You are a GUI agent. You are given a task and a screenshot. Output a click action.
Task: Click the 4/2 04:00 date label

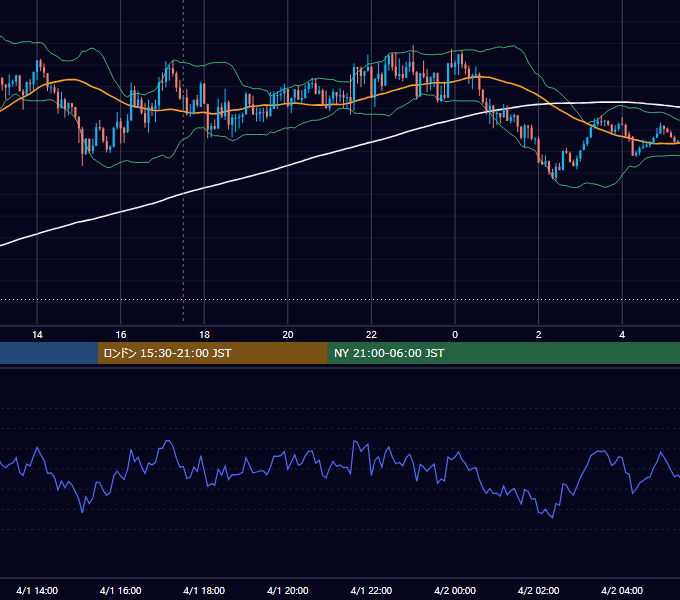click(622, 590)
